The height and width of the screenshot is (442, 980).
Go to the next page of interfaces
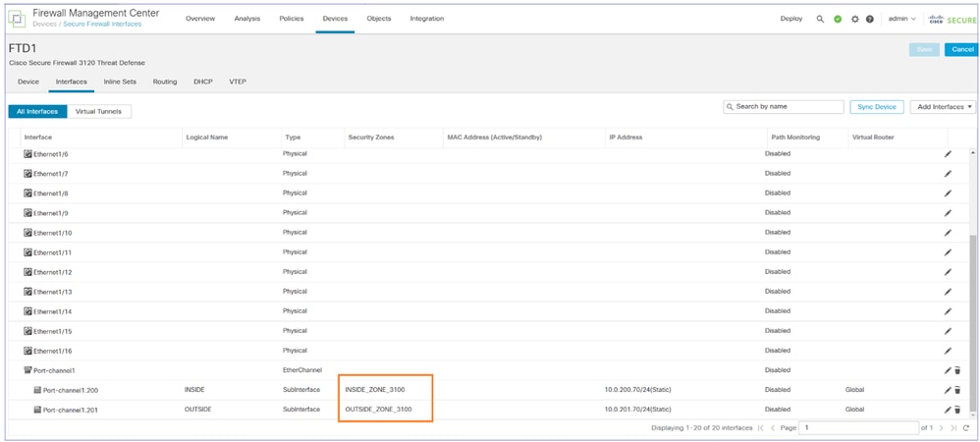942,428
